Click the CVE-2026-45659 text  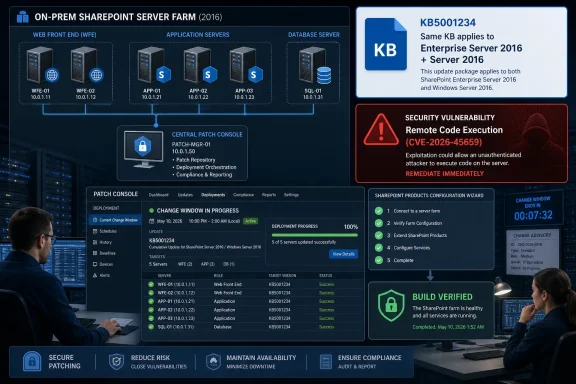(x=443, y=142)
